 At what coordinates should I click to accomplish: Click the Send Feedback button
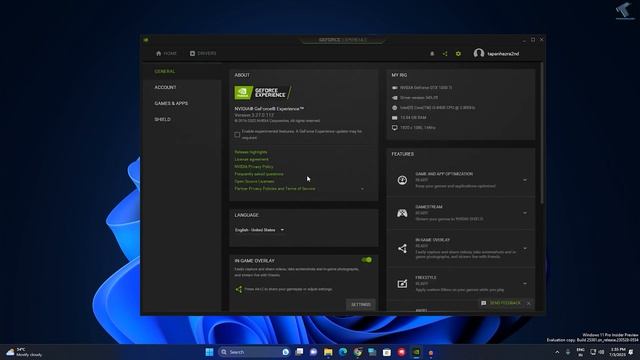click(x=501, y=303)
